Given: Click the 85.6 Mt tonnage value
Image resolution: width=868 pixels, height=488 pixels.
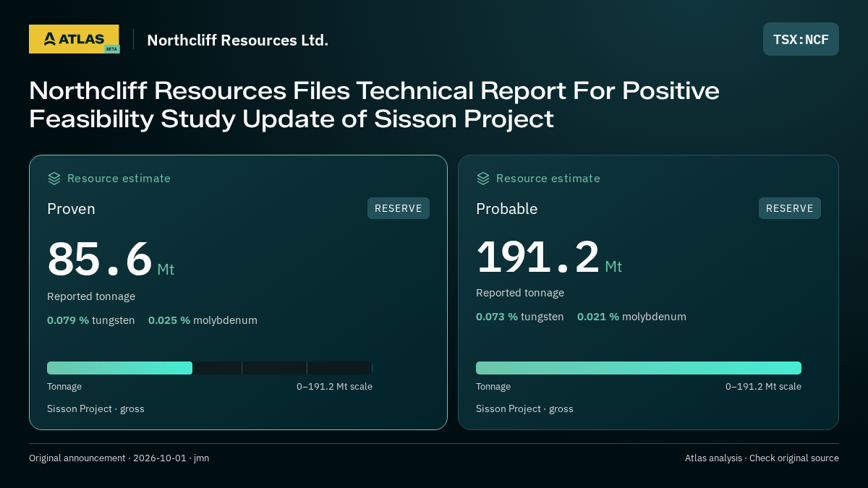Looking at the screenshot, I should click(x=111, y=260).
